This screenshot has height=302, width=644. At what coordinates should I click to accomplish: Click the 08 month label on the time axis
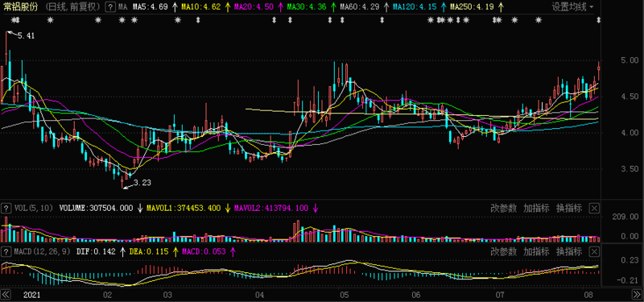click(x=588, y=295)
